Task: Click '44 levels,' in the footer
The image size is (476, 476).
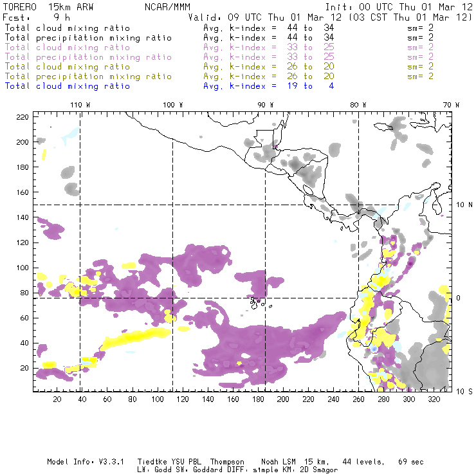Action: tap(363, 462)
